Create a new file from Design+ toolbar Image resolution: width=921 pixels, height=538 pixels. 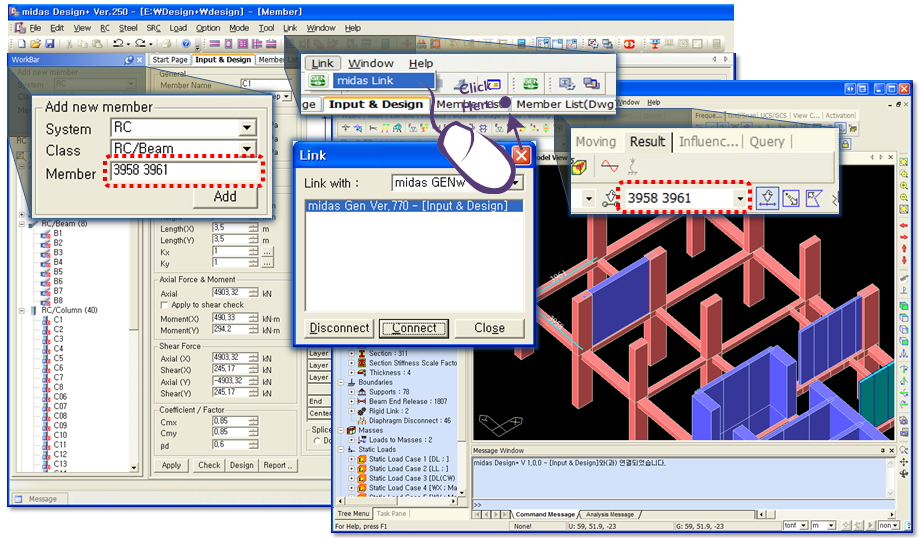22,43
